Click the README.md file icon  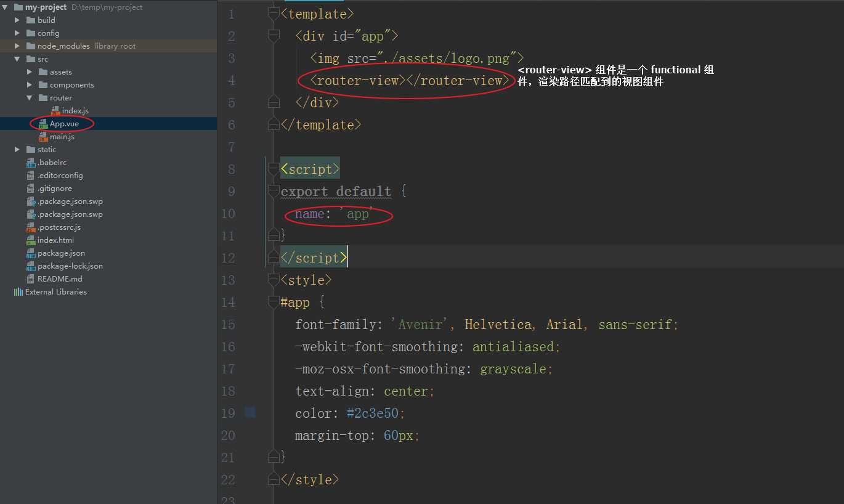pos(31,279)
